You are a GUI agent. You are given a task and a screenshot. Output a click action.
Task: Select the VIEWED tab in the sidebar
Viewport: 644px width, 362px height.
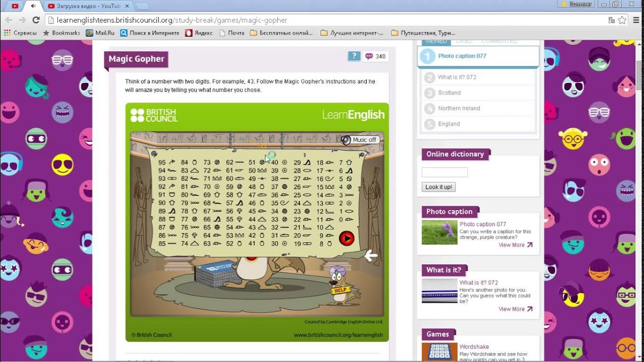click(x=436, y=42)
